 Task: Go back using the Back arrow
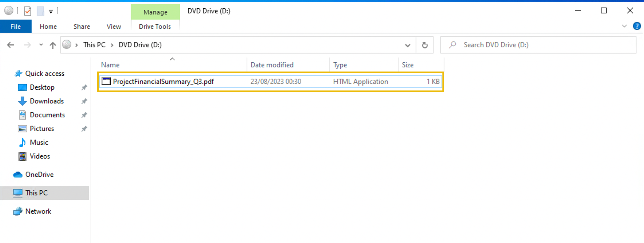point(11,45)
